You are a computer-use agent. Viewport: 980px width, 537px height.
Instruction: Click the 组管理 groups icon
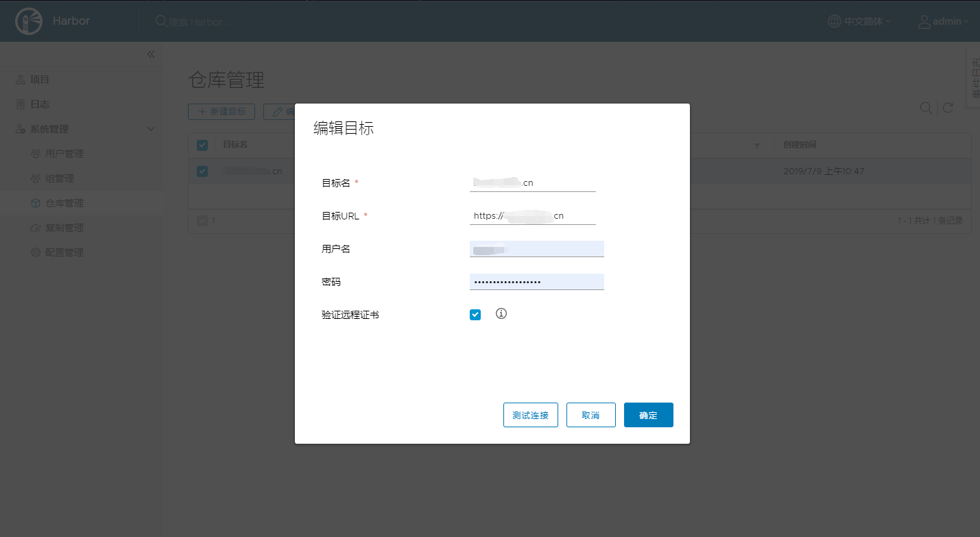36,178
